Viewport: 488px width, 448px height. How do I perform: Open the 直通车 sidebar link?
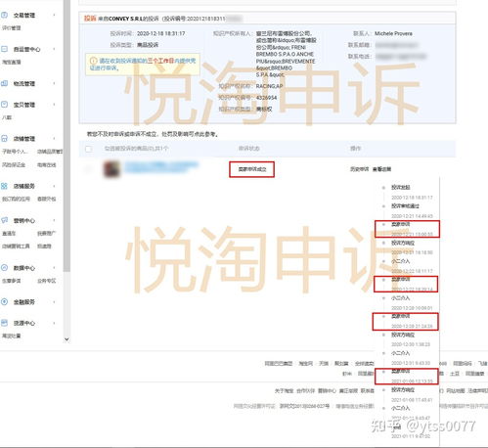9,234
